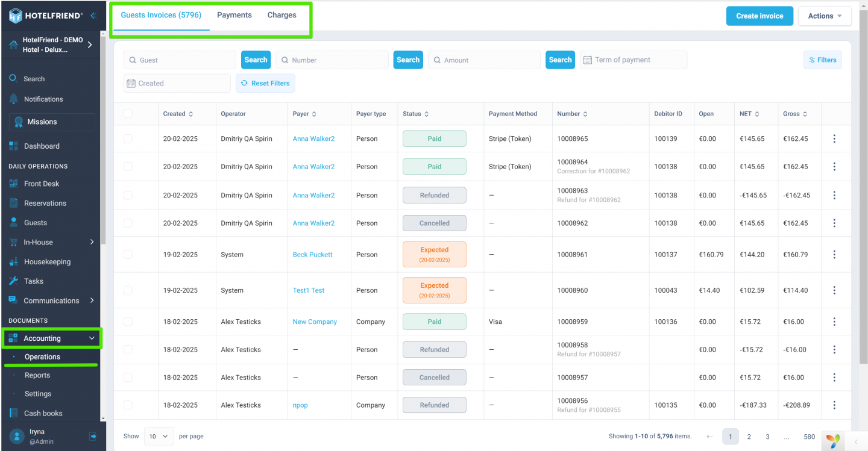Tick checkbox for invoice 10008961
The width and height of the screenshot is (868, 451).
point(128,255)
